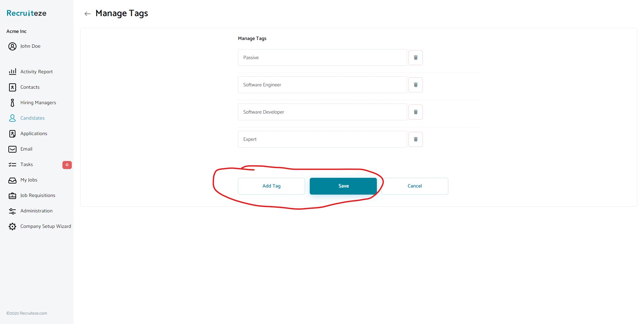Open John Doe's profile
Viewport: 644px width, 324px height.
pos(30,46)
